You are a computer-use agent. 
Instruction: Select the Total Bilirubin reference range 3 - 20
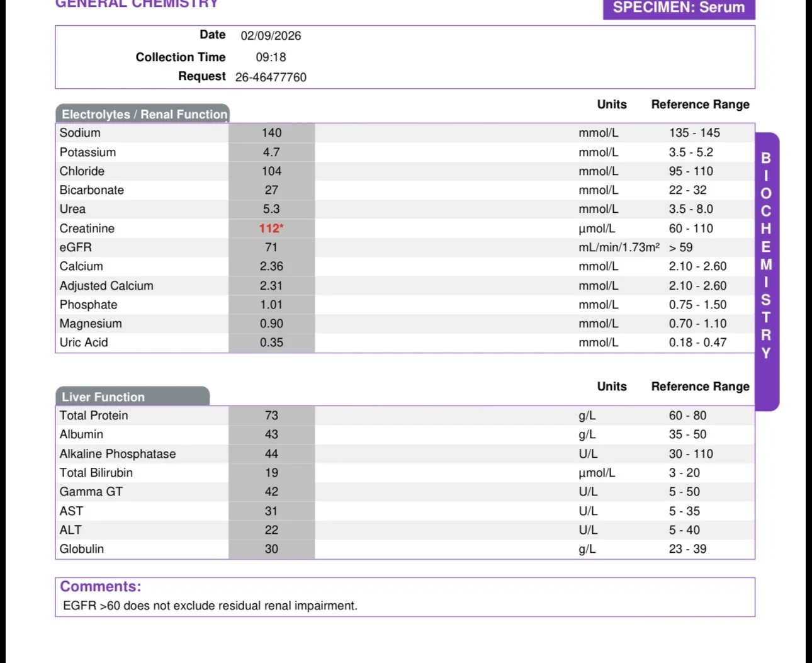pyautogui.click(x=684, y=473)
